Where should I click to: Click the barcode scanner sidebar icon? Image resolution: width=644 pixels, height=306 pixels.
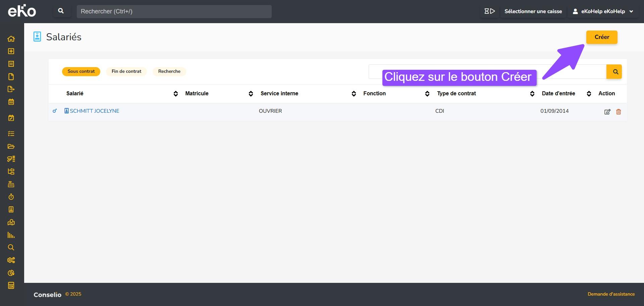[11, 159]
